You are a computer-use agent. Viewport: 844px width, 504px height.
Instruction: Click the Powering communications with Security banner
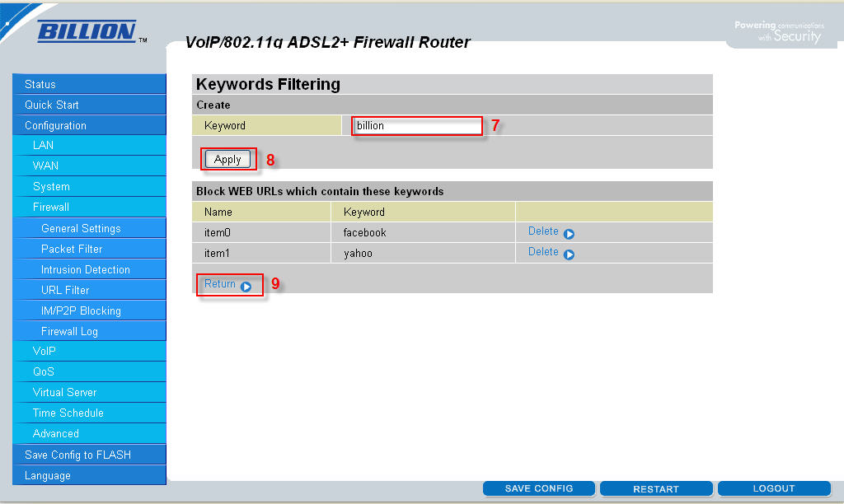pos(779,32)
